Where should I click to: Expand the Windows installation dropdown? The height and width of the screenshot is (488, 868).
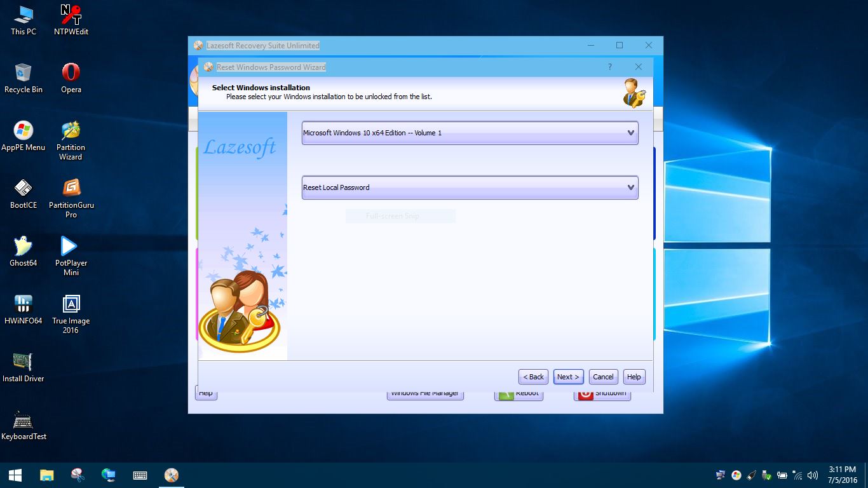tap(470, 133)
